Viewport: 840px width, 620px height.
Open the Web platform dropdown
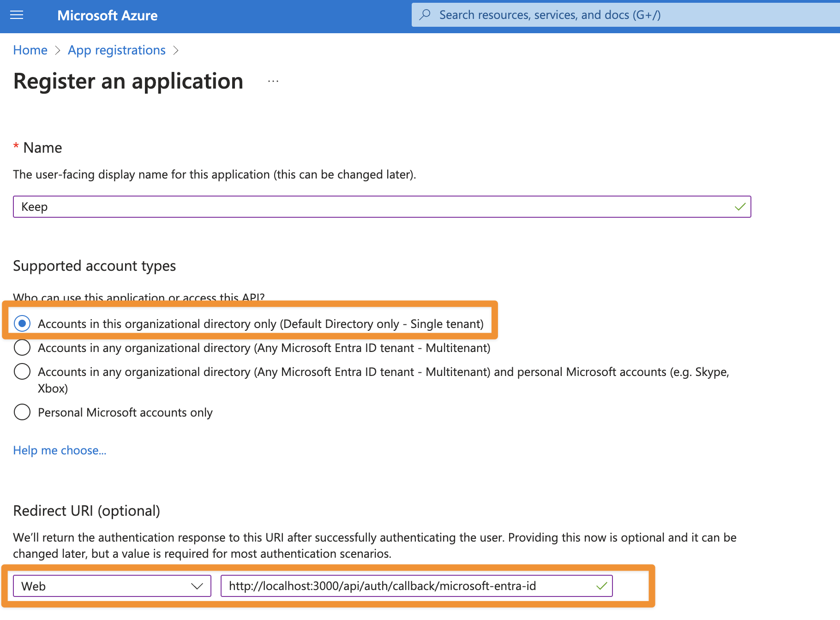coord(112,586)
